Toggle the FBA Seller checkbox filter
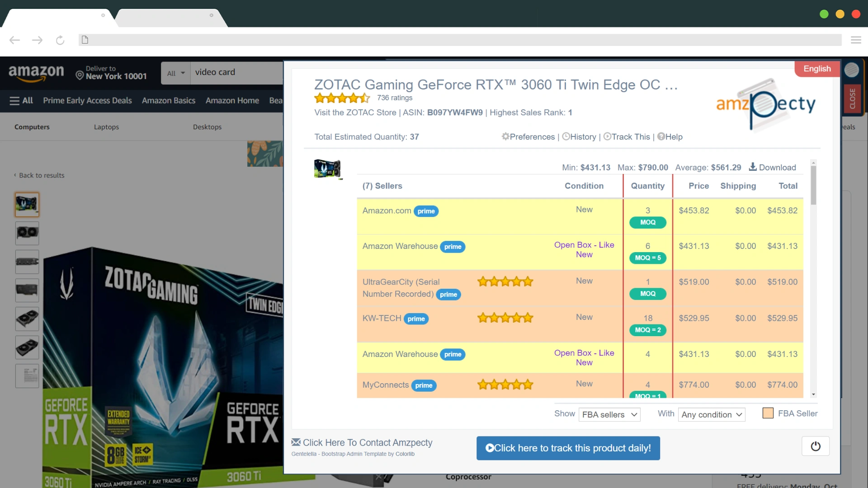The image size is (868, 488). click(x=768, y=413)
